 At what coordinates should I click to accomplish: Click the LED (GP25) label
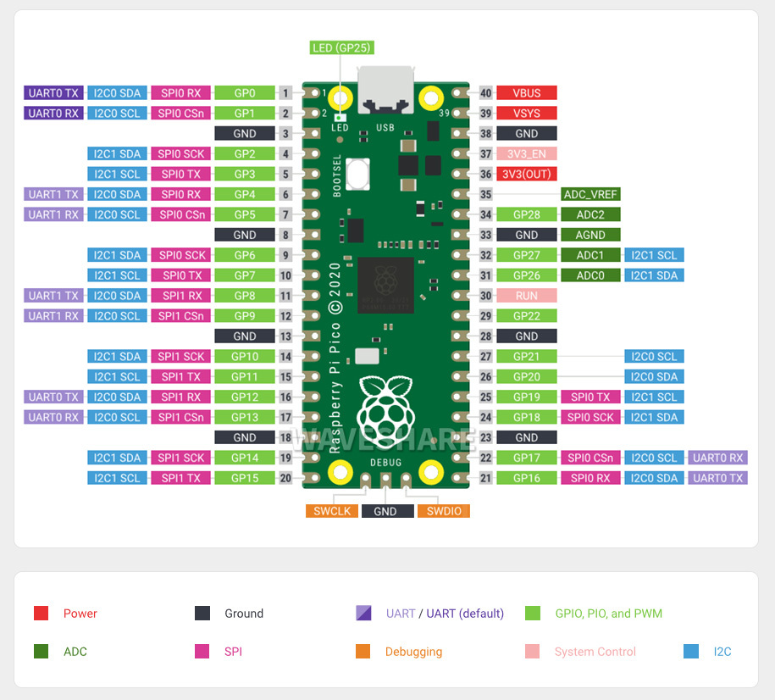tap(341, 48)
